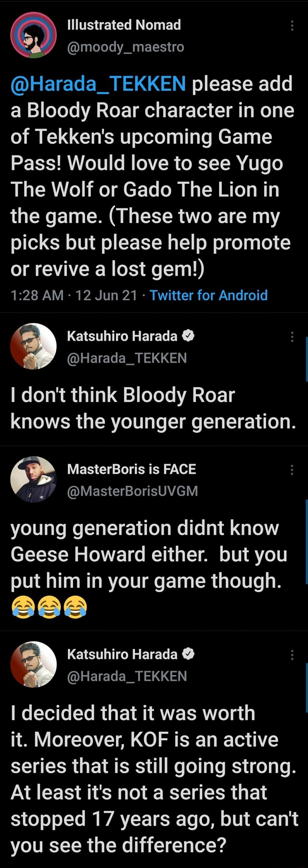Click the MasterBoris is FACE display name
308x868 pixels.
click(131, 469)
